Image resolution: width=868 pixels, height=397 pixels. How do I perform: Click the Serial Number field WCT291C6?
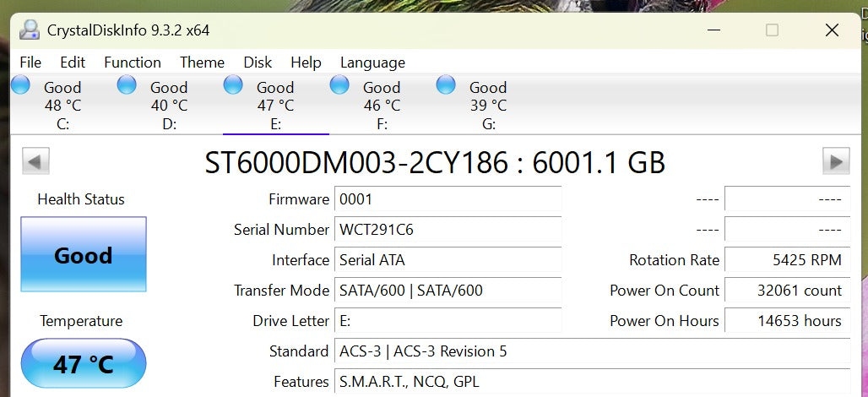pyautogui.click(x=448, y=230)
